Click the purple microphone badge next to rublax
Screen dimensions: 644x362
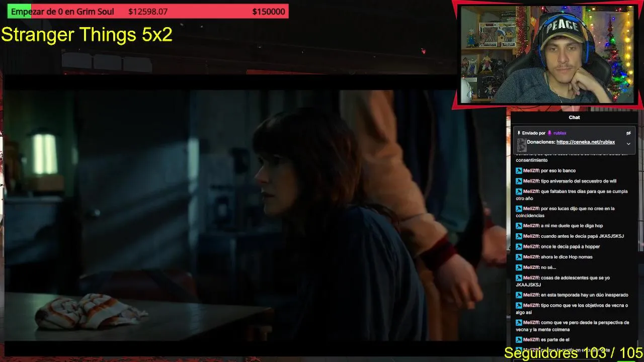coord(550,133)
